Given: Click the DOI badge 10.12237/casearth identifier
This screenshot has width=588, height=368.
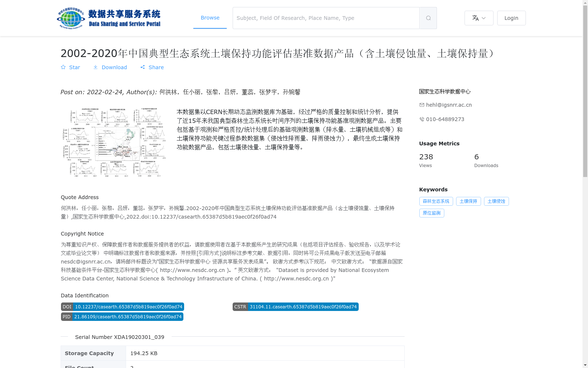Looking at the screenshot, I should pos(122,307).
